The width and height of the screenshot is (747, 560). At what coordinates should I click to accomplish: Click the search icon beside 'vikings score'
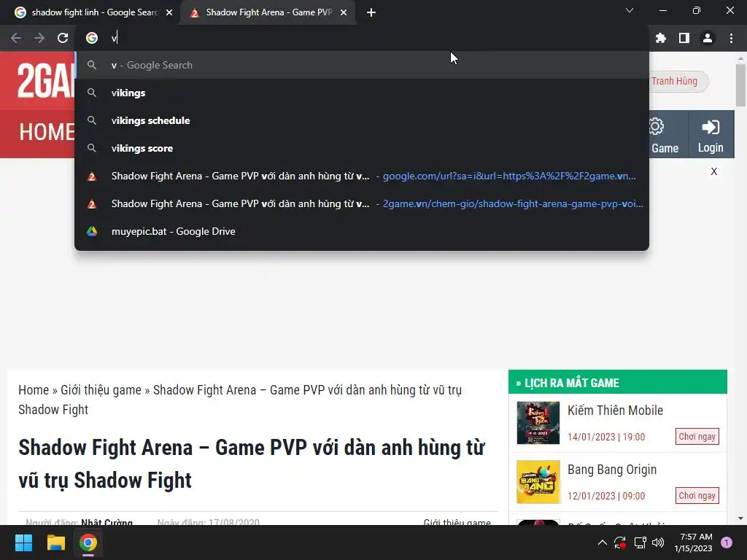(x=92, y=148)
